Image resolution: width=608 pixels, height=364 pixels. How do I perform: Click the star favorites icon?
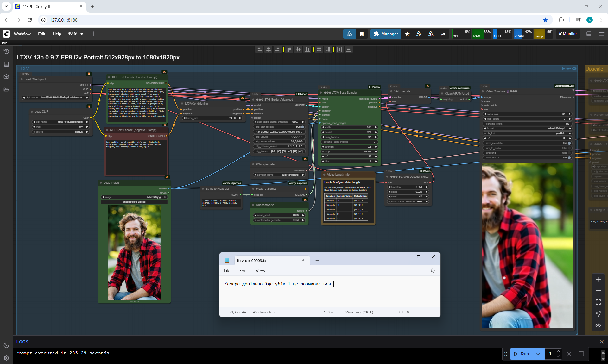pos(407,34)
